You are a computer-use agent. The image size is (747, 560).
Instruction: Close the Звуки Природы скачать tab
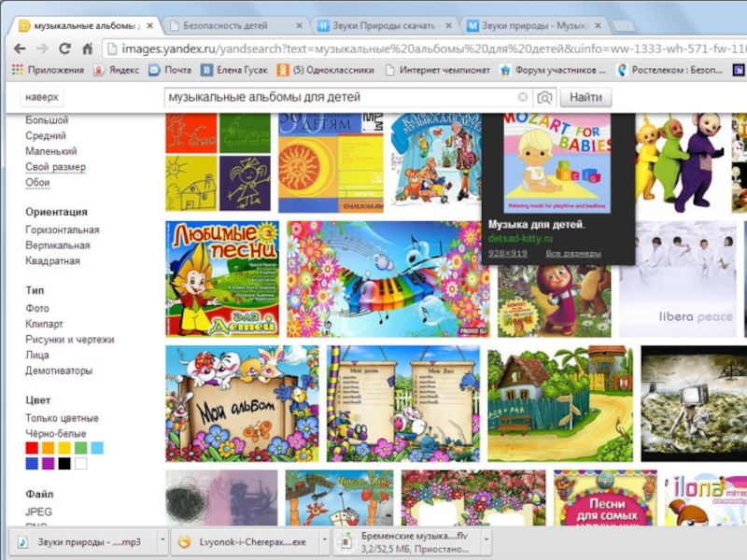tap(448, 26)
